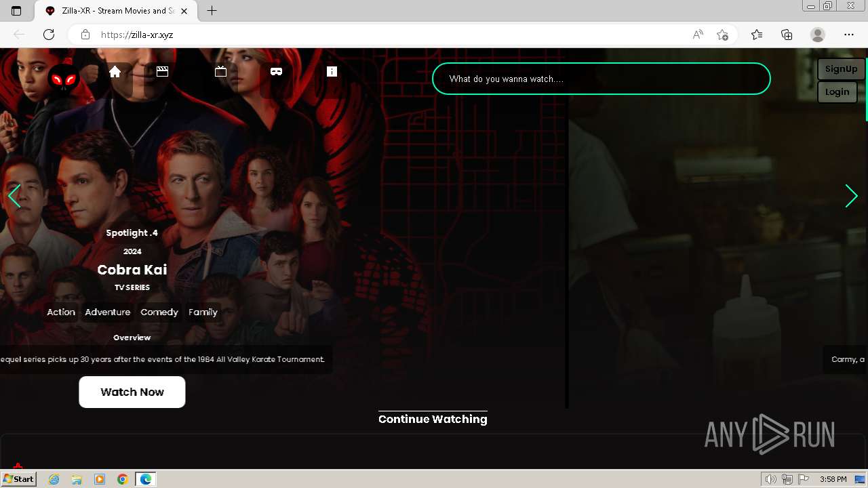This screenshot has height=488, width=868.
Task: Open the info icon in navbar
Action: click(332, 71)
